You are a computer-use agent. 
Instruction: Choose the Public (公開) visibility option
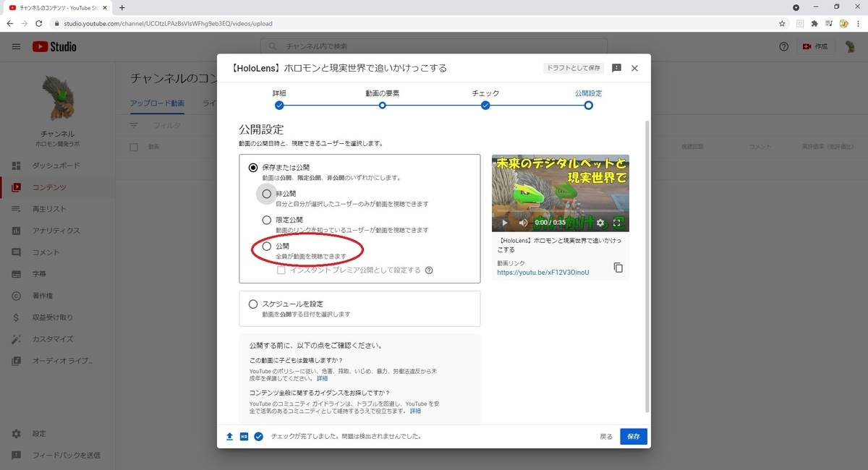pyautogui.click(x=267, y=247)
